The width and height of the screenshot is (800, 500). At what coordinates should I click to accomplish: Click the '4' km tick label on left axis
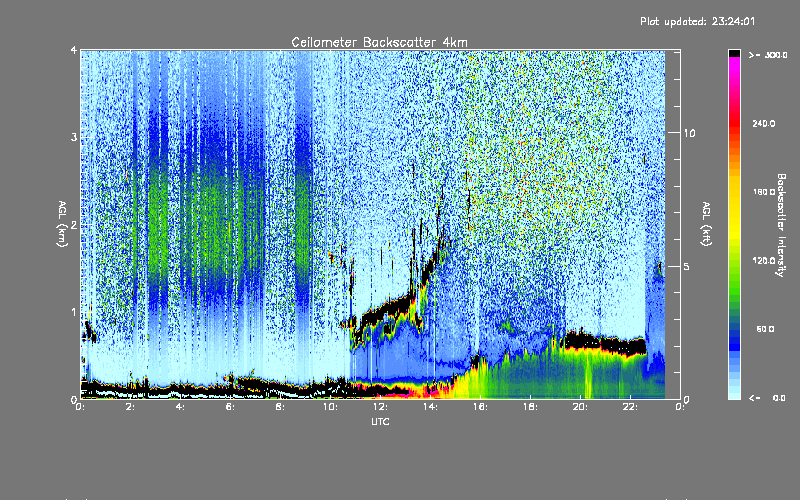[x=74, y=50]
